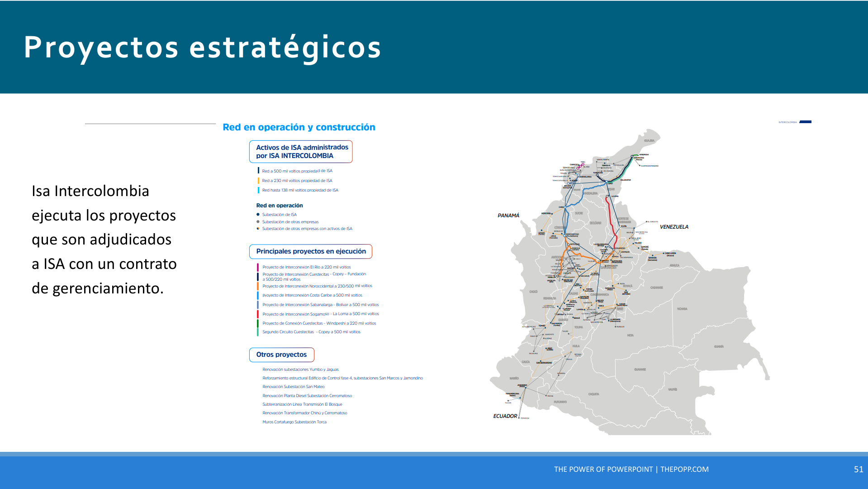Select 'Proyecto de Interconexión Cuestecitas - Copey - Fundación'
This screenshot has height=489, width=868.
pos(314,277)
